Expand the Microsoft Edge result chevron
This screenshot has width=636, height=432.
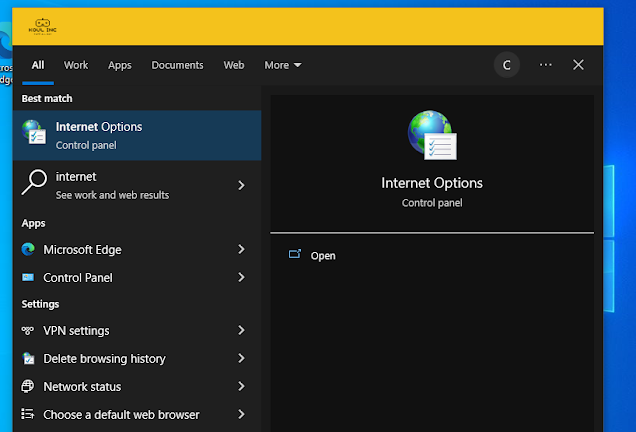(x=241, y=249)
